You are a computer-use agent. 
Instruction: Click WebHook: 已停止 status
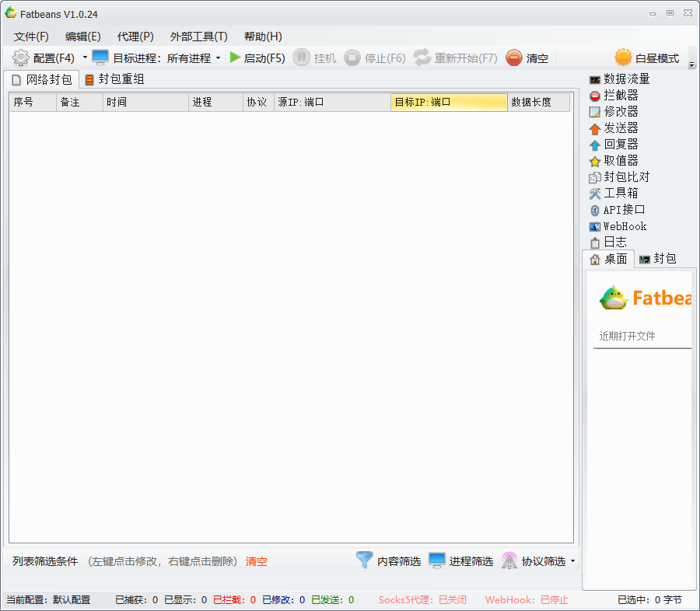(x=527, y=600)
